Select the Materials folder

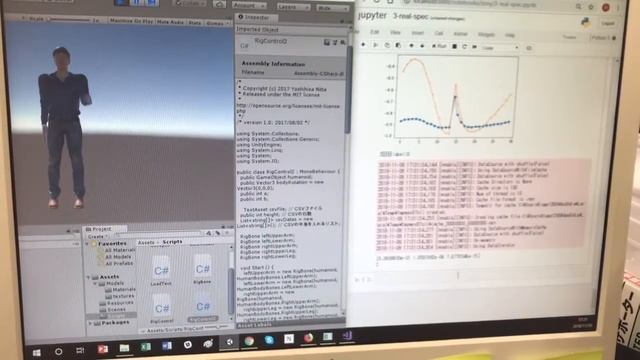click(x=120, y=290)
